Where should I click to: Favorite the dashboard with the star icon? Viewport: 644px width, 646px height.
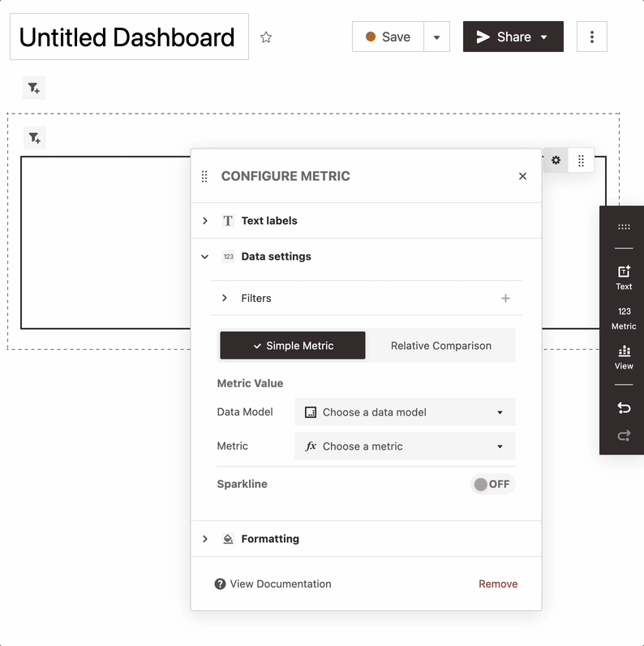coord(266,37)
